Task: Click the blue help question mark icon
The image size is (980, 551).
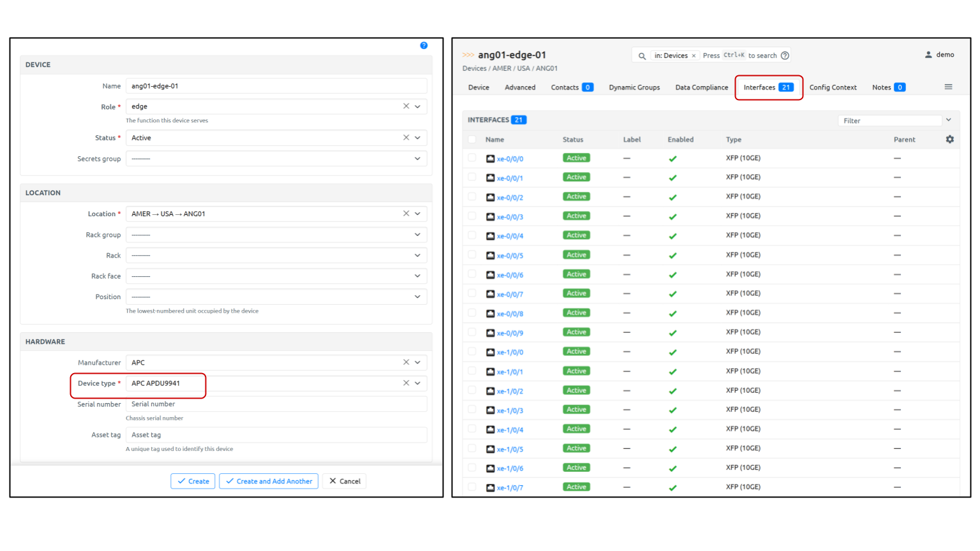Action: [x=424, y=45]
